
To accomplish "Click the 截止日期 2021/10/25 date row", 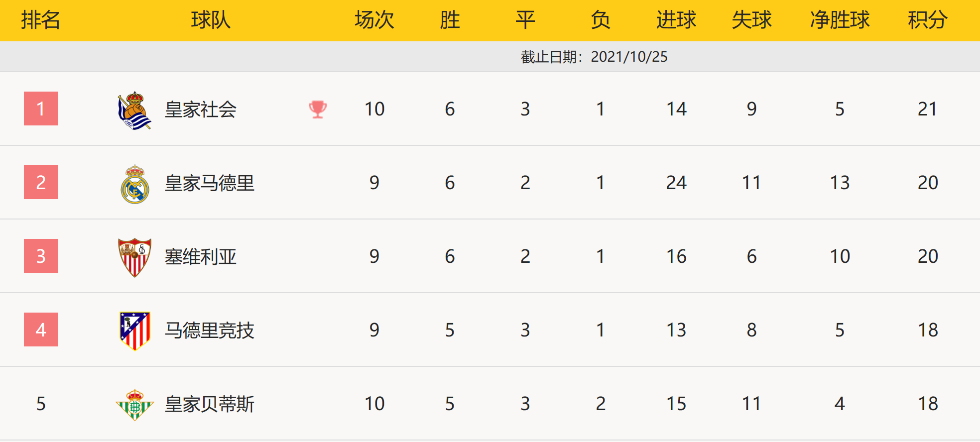I will pyautogui.click(x=594, y=57).
